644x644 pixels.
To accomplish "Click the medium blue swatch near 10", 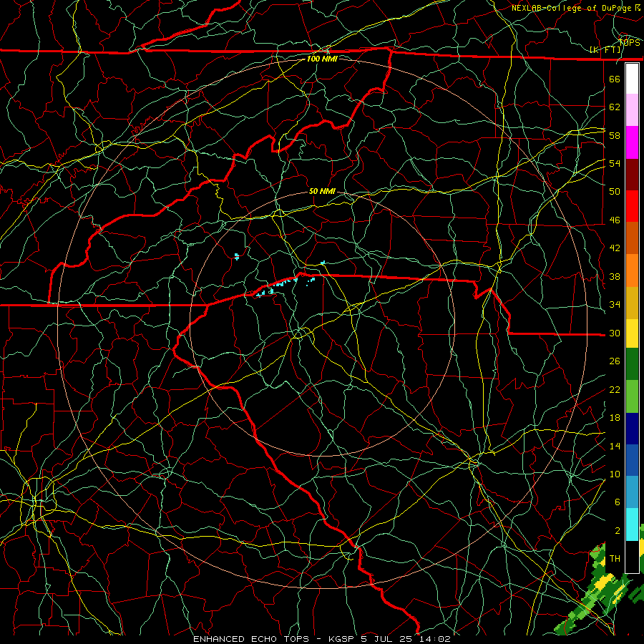I will click(632, 460).
